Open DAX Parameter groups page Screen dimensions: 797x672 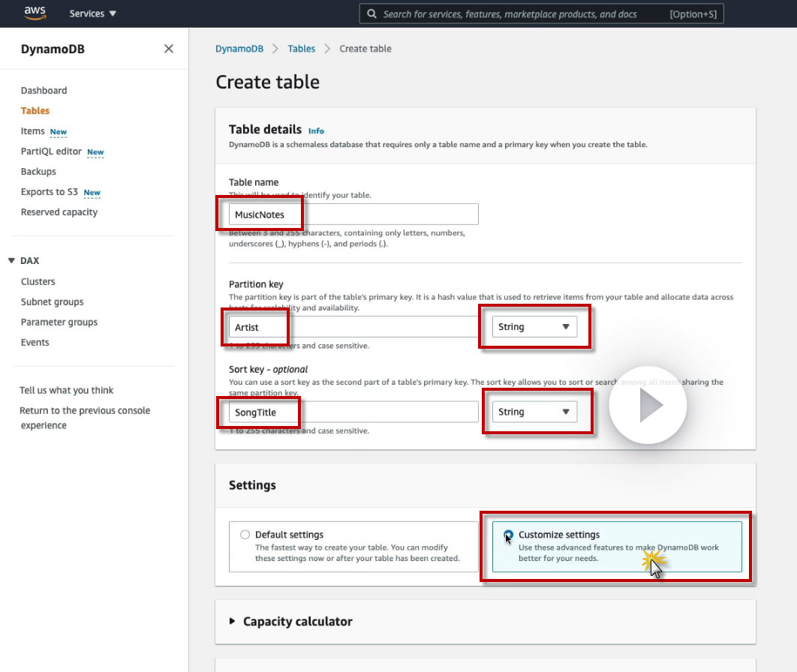(x=59, y=322)
